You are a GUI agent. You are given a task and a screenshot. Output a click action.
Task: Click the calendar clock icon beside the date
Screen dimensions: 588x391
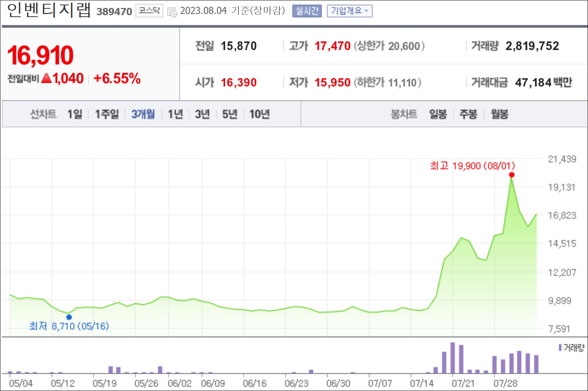[x=172, y=12]
